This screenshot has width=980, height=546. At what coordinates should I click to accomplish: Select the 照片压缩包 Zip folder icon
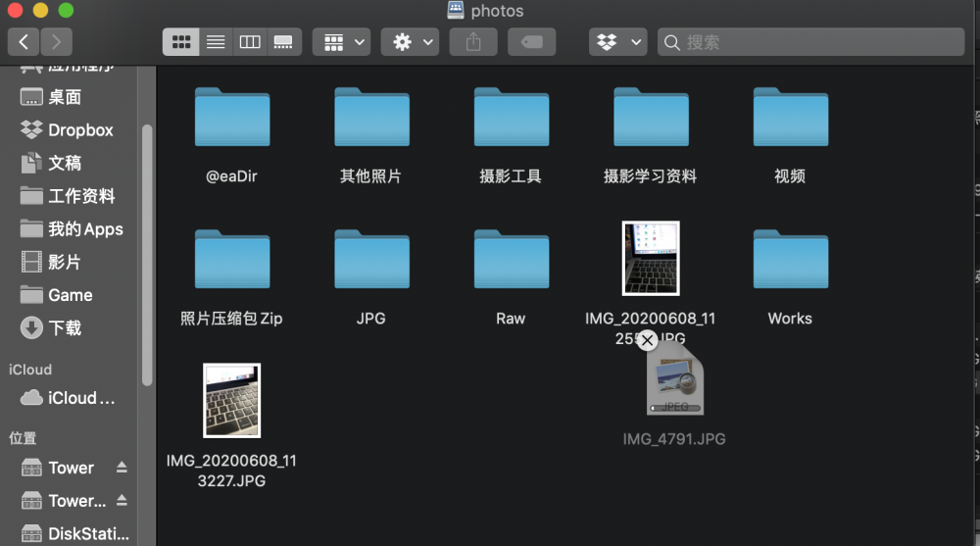click(232, 259)
